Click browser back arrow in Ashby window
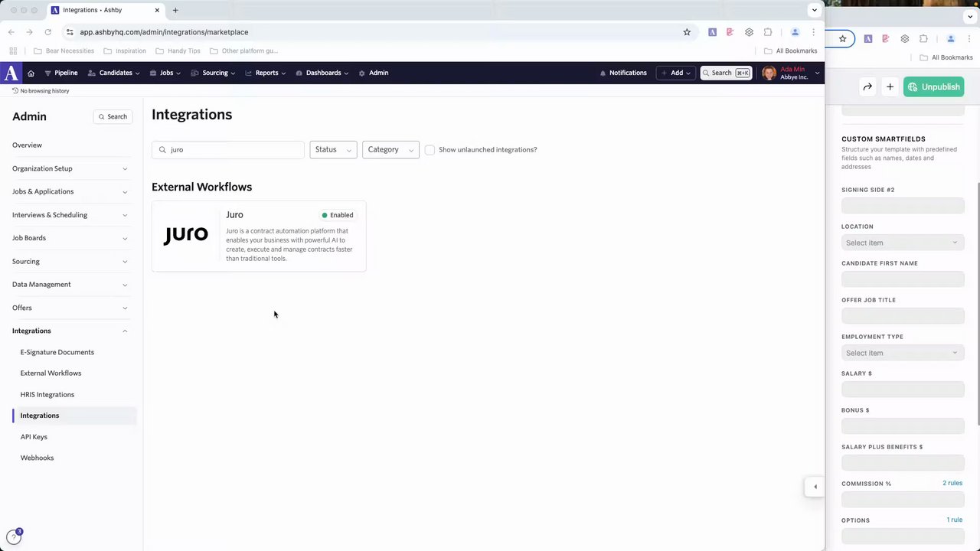Viewport: 980px width, 551px height. point(11,32)
